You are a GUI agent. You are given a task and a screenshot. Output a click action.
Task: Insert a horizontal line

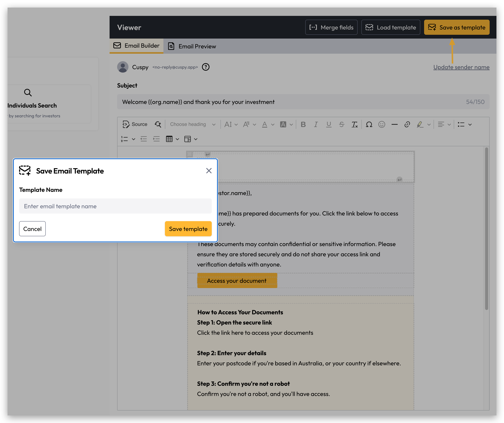coord(395,124)
